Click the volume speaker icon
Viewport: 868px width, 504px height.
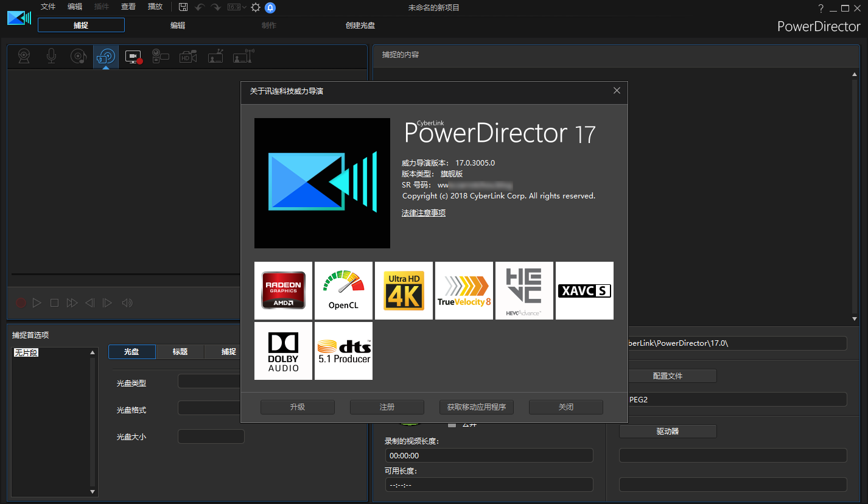point(127,303)
